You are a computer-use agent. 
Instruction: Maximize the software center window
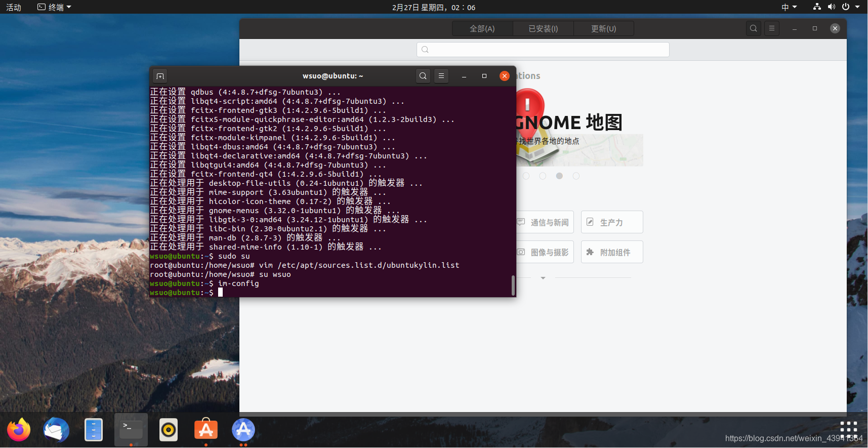pos(815,29)
